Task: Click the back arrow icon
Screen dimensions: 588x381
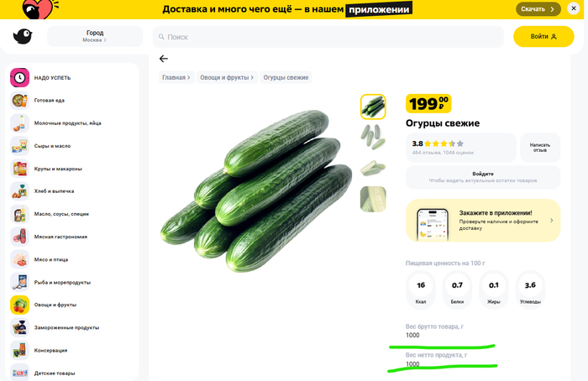Action: 164,59
